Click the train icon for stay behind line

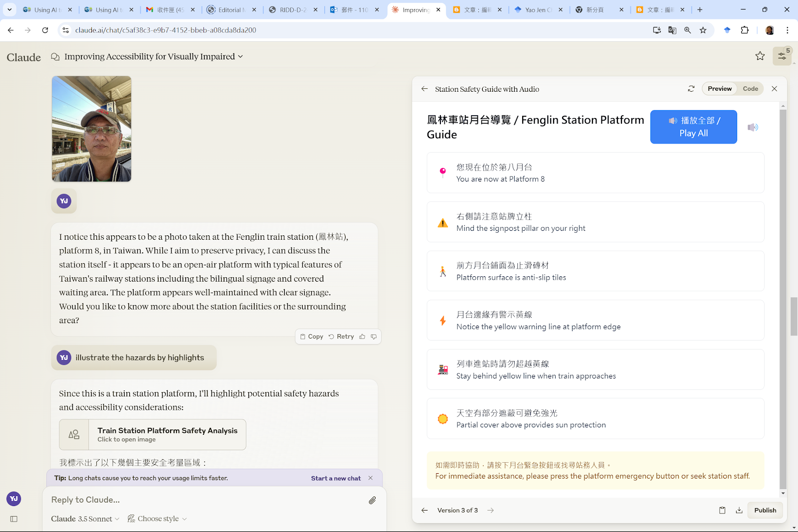click(x=443, y=370)
